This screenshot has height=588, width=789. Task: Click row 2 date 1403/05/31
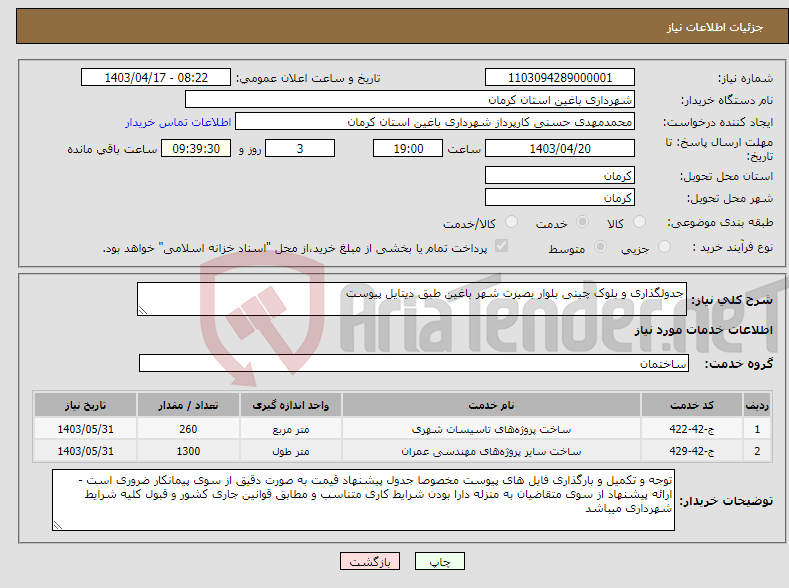click(x=86, y=451)
